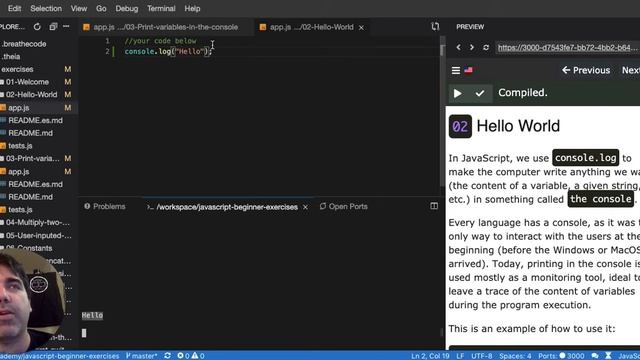The image size is (640, 360).
Task: Go back in preview browser
Action: [x=458, y=47]
